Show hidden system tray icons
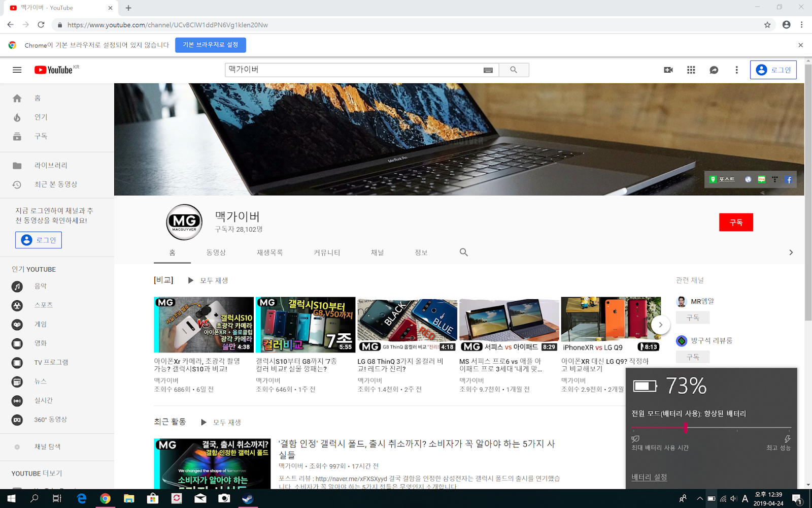Screen dimensions: 812x508 [x=699, y=499]
